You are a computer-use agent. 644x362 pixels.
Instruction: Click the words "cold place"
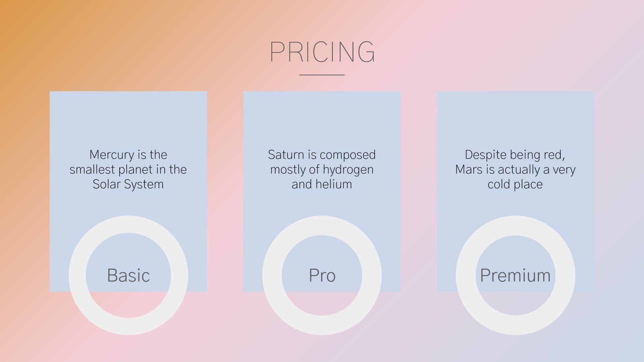pyautogui.click(x=515, y=184)
